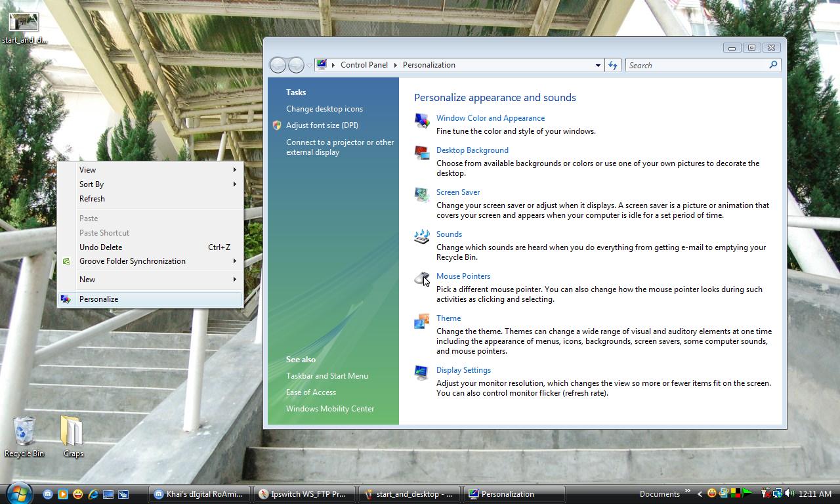Select Refresh in the context menu
This screenshot has width=840, height=504.
[92, 199]
